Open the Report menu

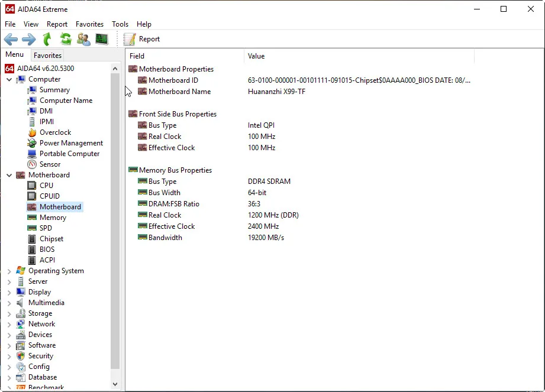pyautogui.click(x=57, y=24)
